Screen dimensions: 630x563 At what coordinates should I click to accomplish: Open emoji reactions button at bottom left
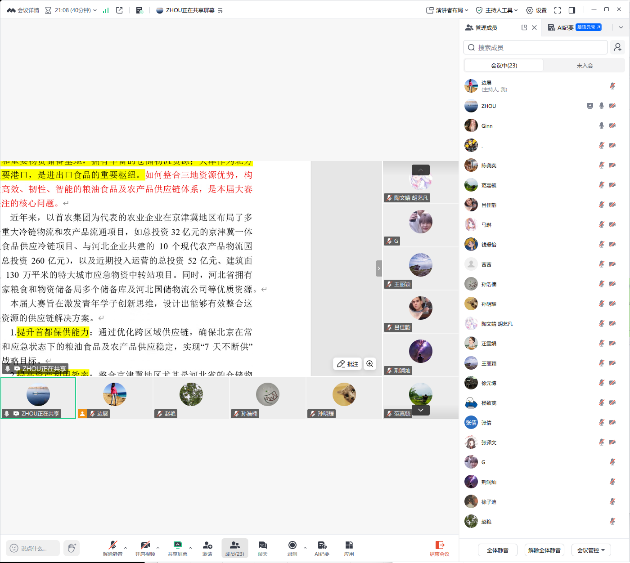coord(72,548)
